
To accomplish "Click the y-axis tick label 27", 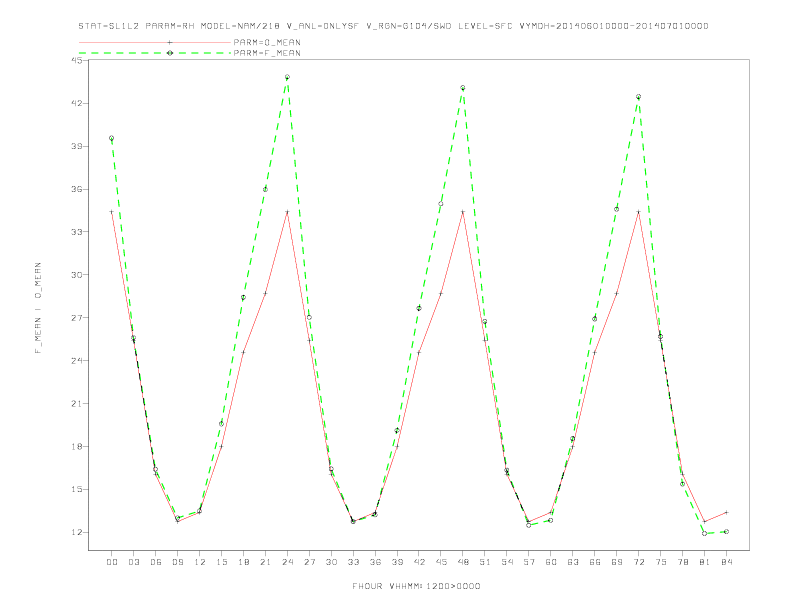I will tap(77, 318).
